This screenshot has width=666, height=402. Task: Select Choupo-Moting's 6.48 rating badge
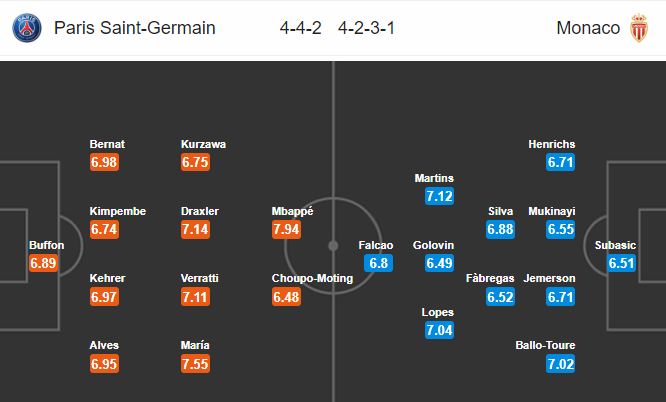pyautogui.click(x=286, y=297)
